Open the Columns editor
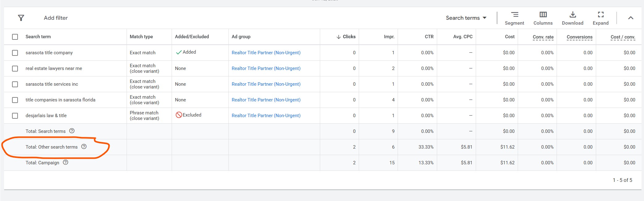The width and height of the screenshot is (644, 201). coord(543,18)
